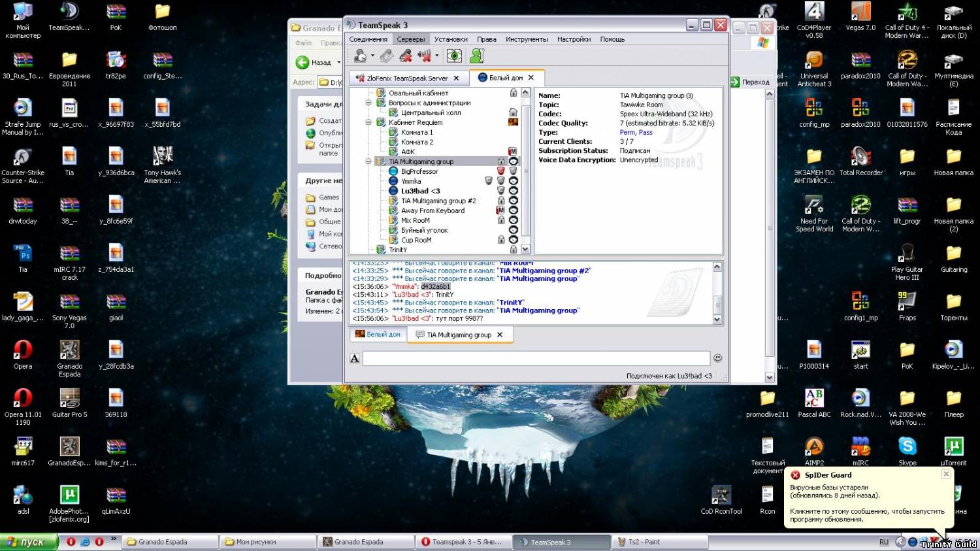This screenshot has height=551, width=980.
Task: Click the disconnect plug toolbar icon
Action: pos(387,56)
